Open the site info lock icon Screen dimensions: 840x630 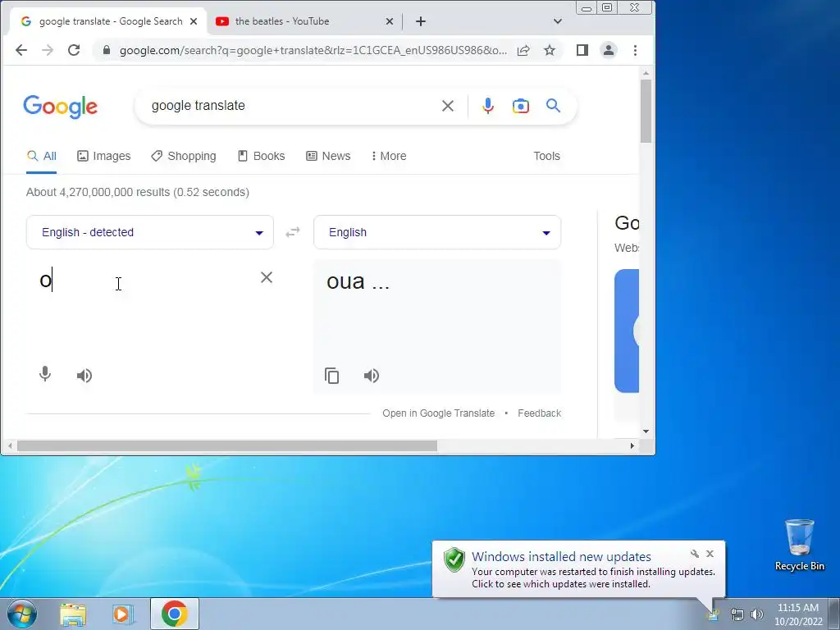coord(107,50)
